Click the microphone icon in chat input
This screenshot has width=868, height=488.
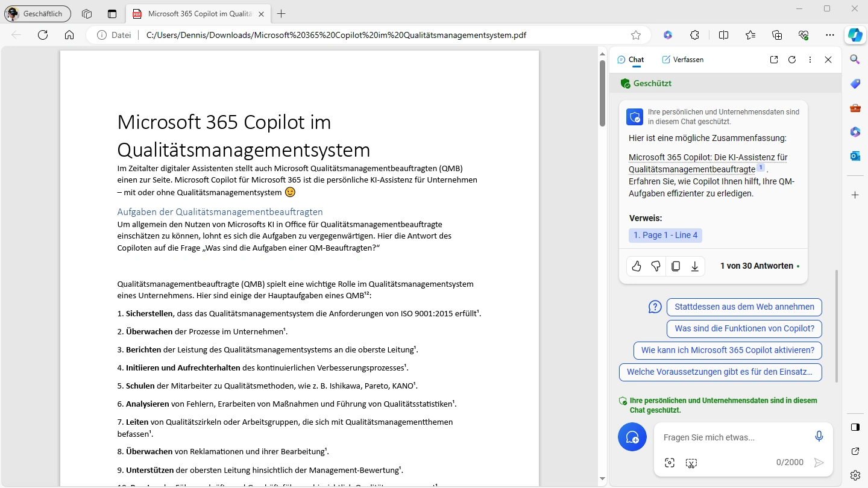(819, 437)
